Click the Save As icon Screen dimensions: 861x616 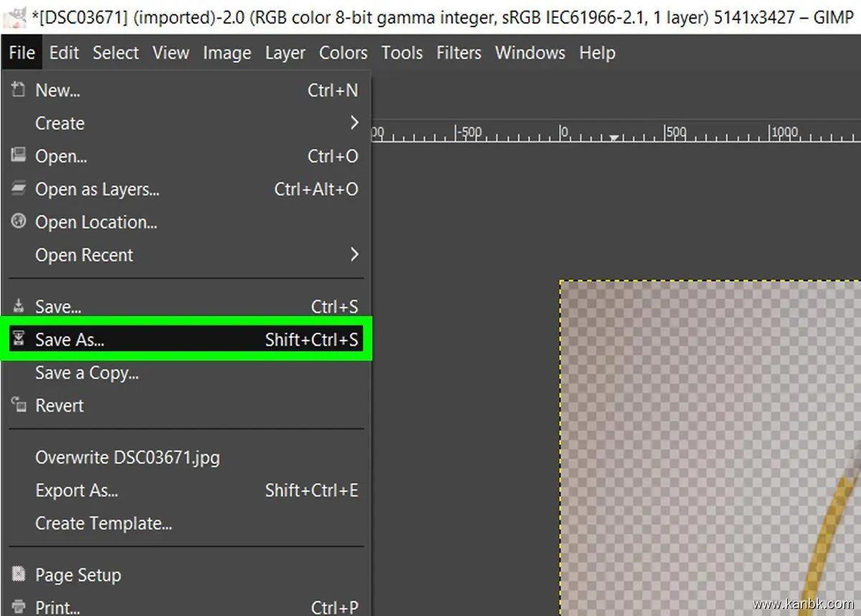19,339
